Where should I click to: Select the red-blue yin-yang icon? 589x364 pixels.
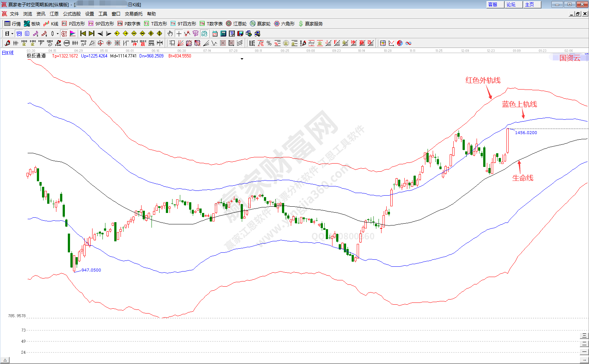click(x=400, y=43)
